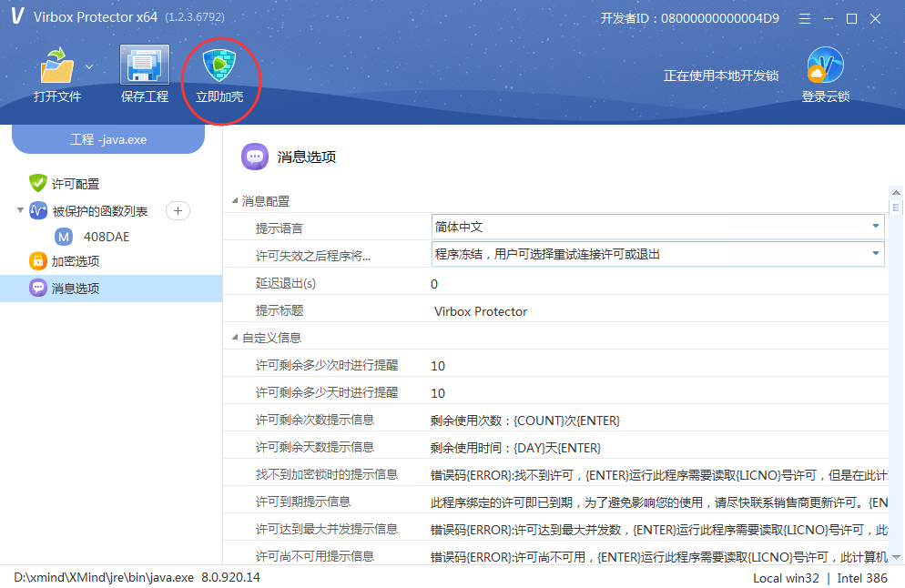Select function 408DAE in the list
Viewport: 905px width, 588px height.
tap(107, 237)
